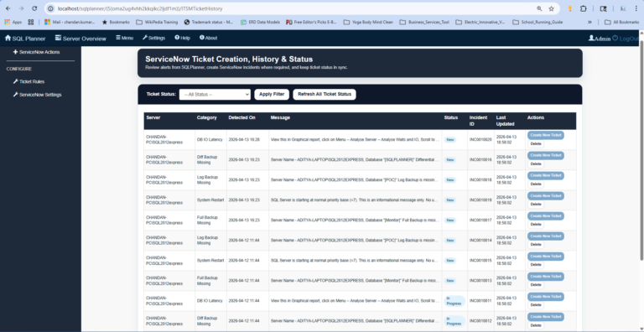644x332 pixels.
Task: View site information icon in address bar
Action: pos(51,8)
